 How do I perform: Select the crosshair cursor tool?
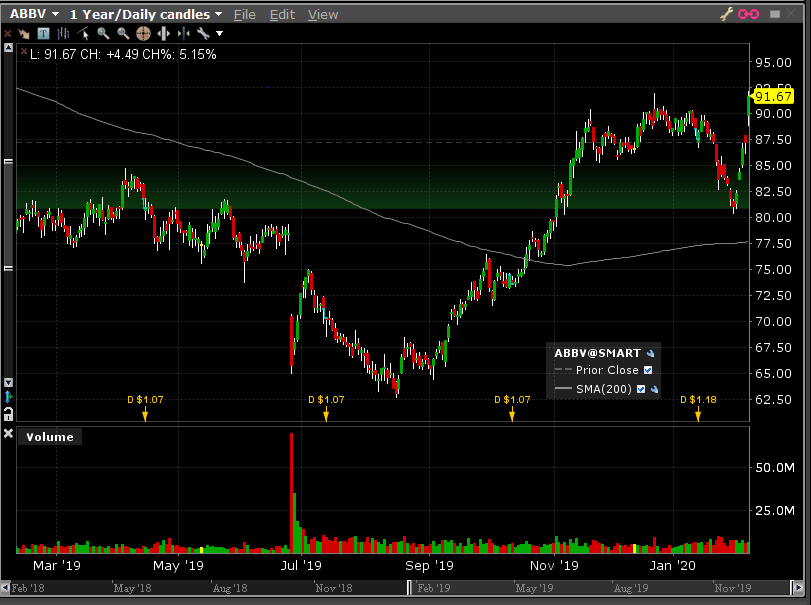point(142,34)
